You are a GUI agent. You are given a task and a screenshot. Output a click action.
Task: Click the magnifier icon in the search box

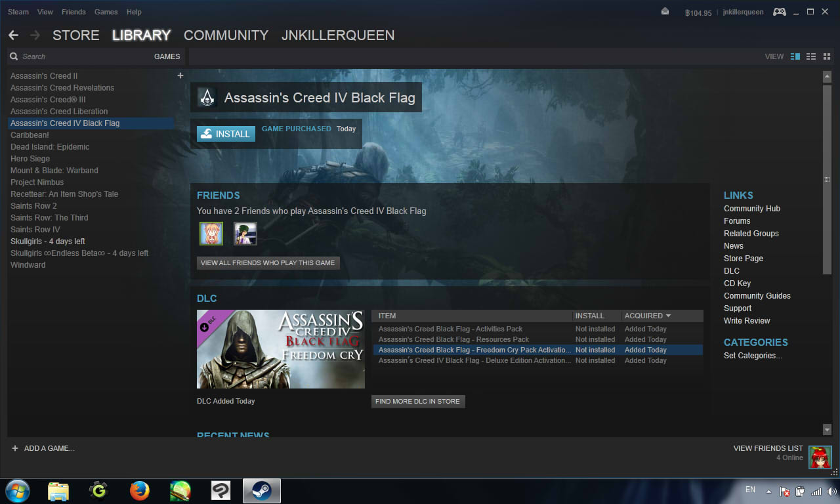(x=14, y=56)
